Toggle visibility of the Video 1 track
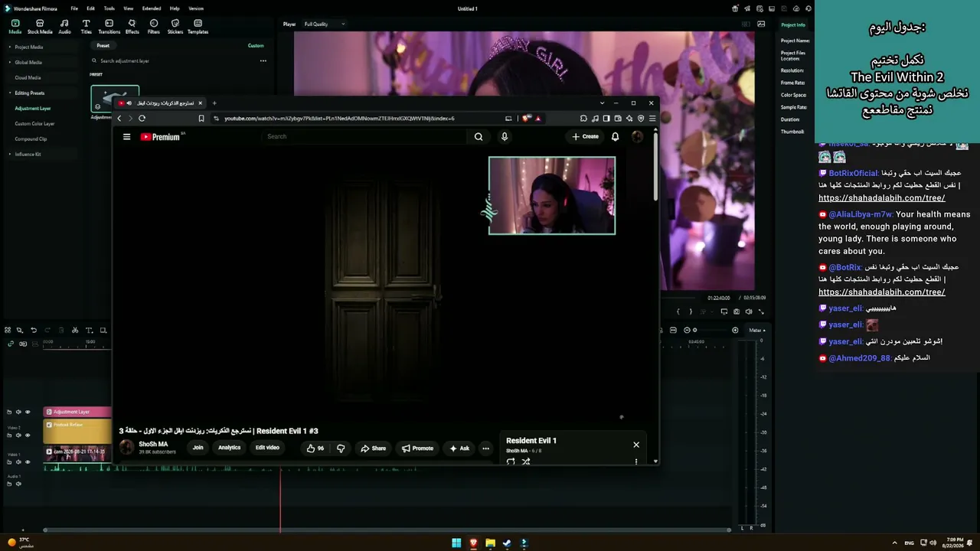 (28, 462)
